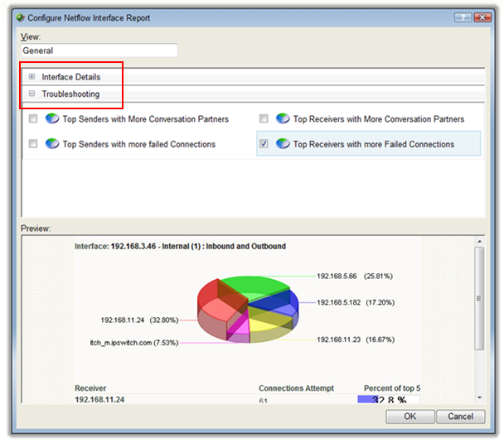Click pie icon beside Top Senders with more failed Connections
The image size is (504, 443).
point(52,144)
